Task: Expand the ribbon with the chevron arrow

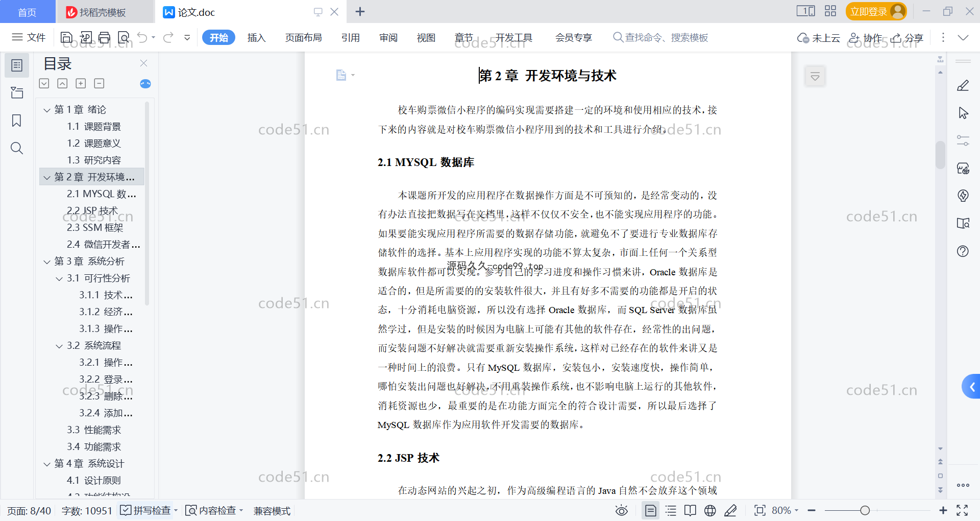Action: coord(963,37)
